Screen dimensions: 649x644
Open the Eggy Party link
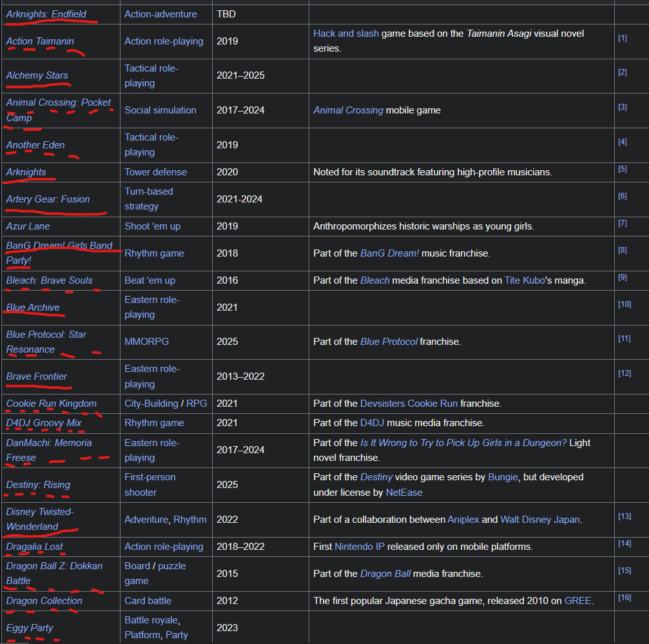[x=30, y=628]
